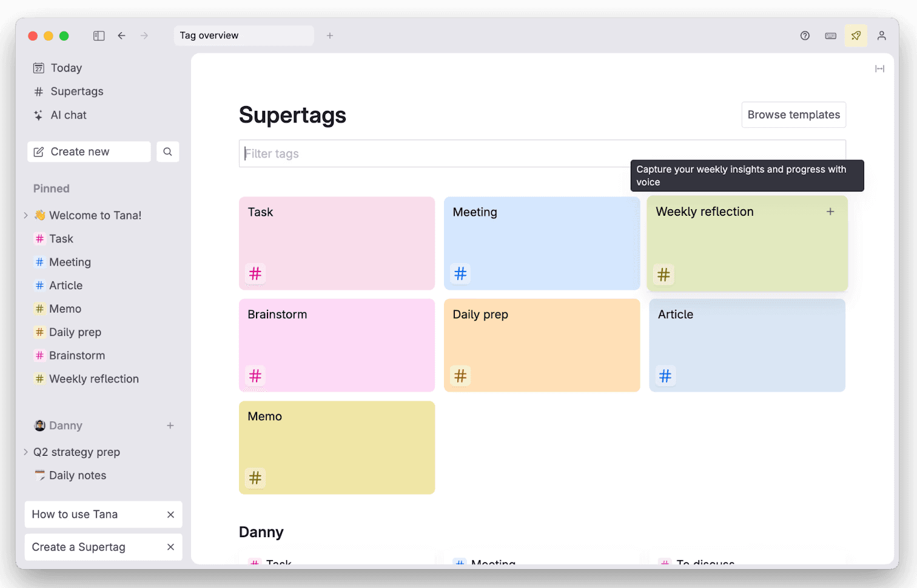Open help with the question mark icon
Viewport: 917px width, 588px height.
click(x=805, y=36)
